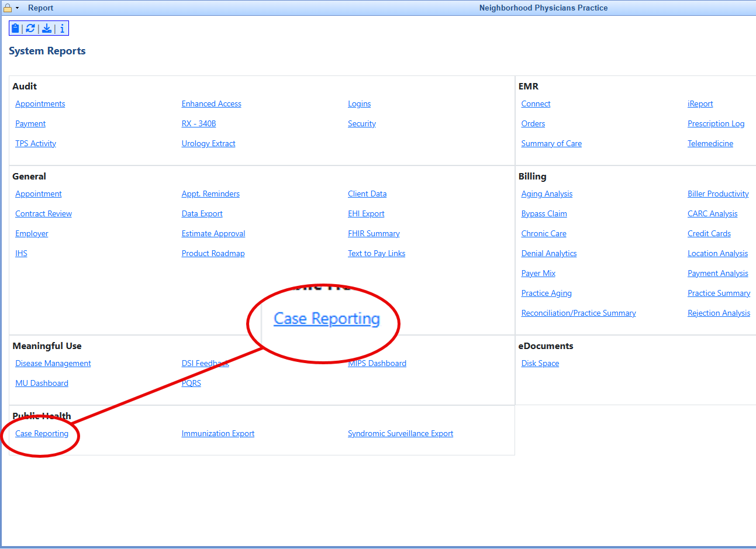Click the IHS report link

21,254
